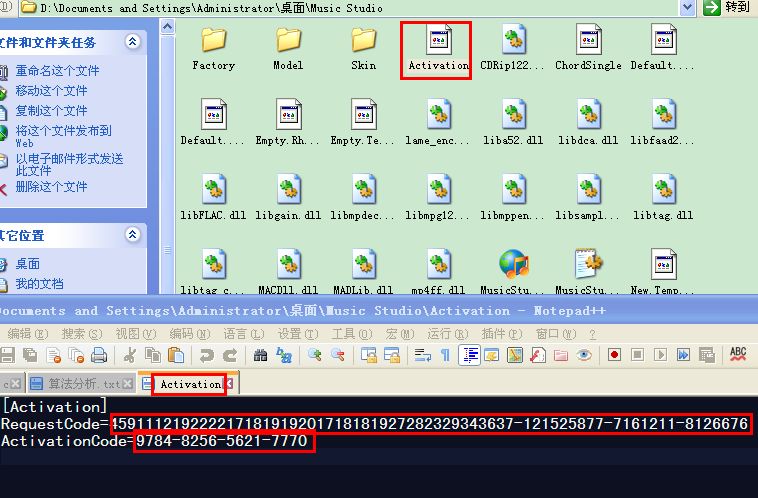The width and height of the screenshot is (758, 498).
Task: Open the 视图(V) menu
Action: click(136, 334)
